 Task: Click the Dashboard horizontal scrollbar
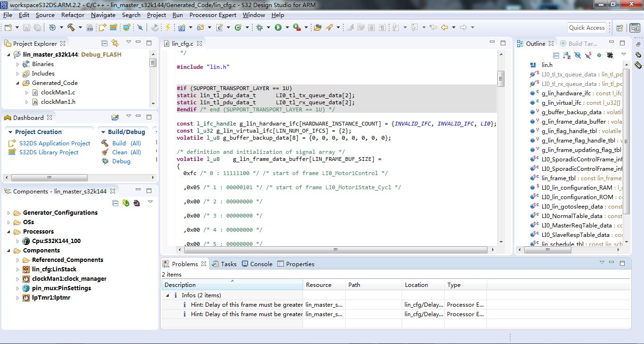[x=49, y=178]
